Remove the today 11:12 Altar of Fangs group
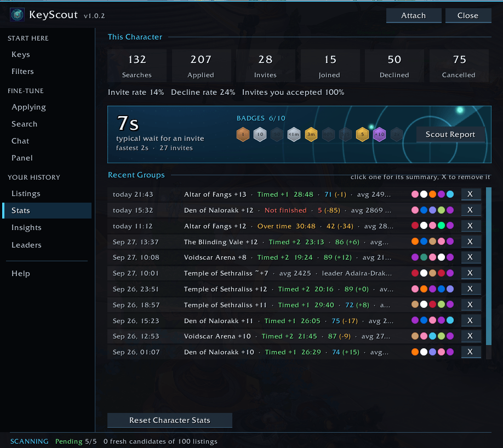 click(x=471, y=226)
